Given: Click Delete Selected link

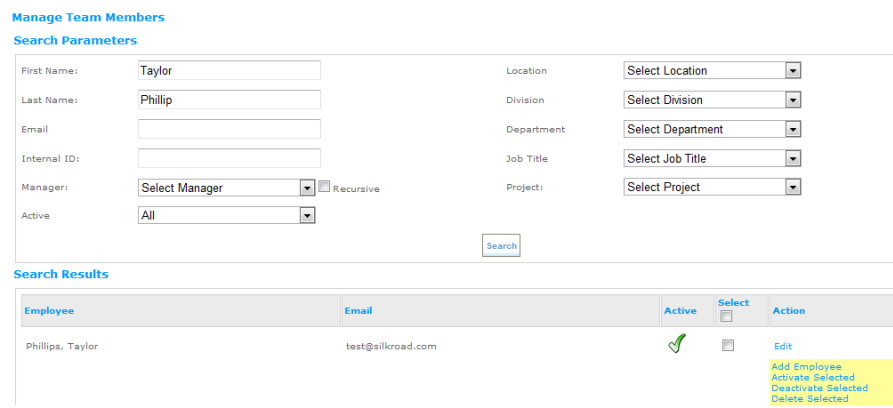Looking at the screenshot, I should (809, 399).
